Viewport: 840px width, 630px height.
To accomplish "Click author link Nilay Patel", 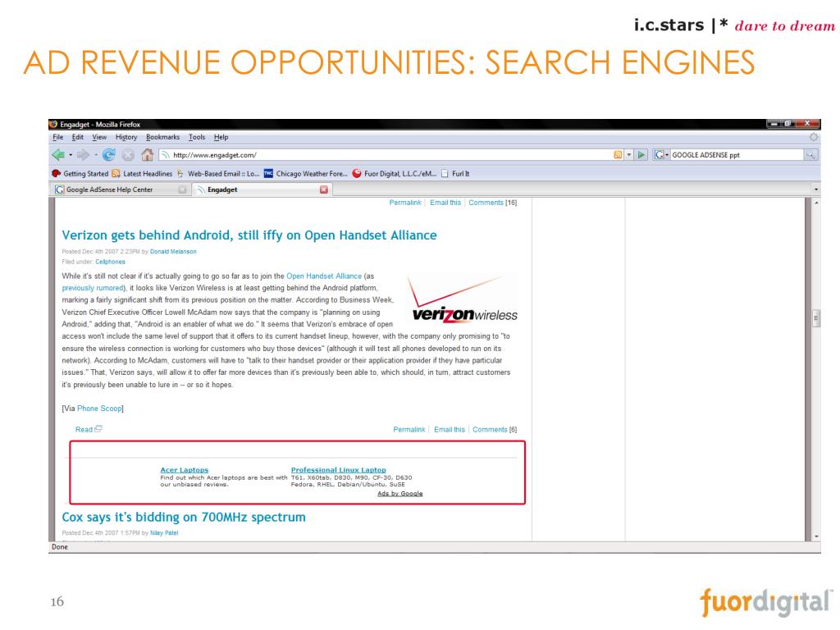I will coord(164,533).
